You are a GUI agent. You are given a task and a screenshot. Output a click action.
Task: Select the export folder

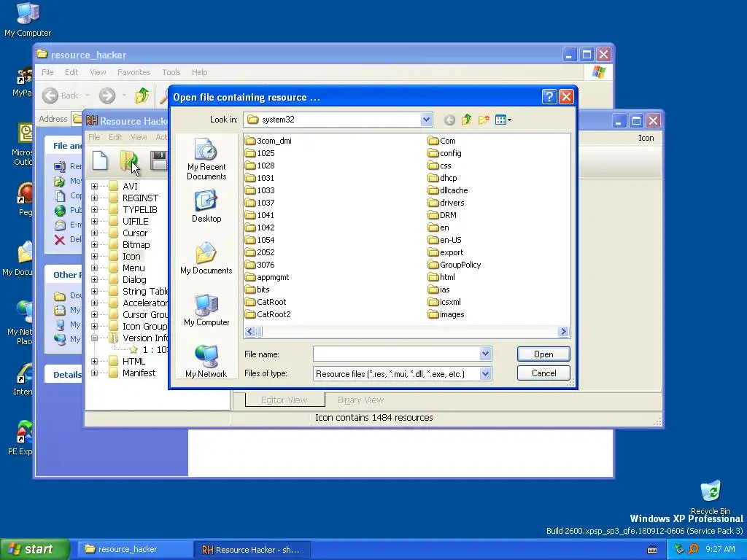coord(446,252)
